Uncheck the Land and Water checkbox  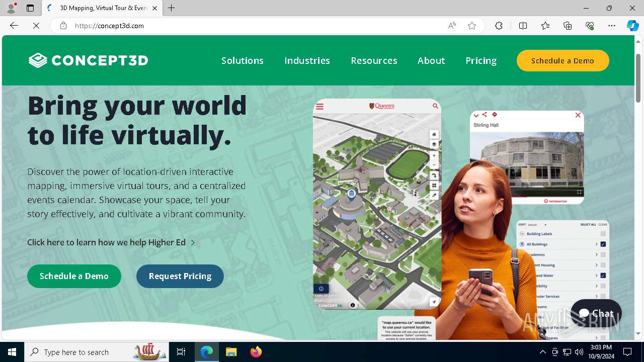tap(603, 276)
